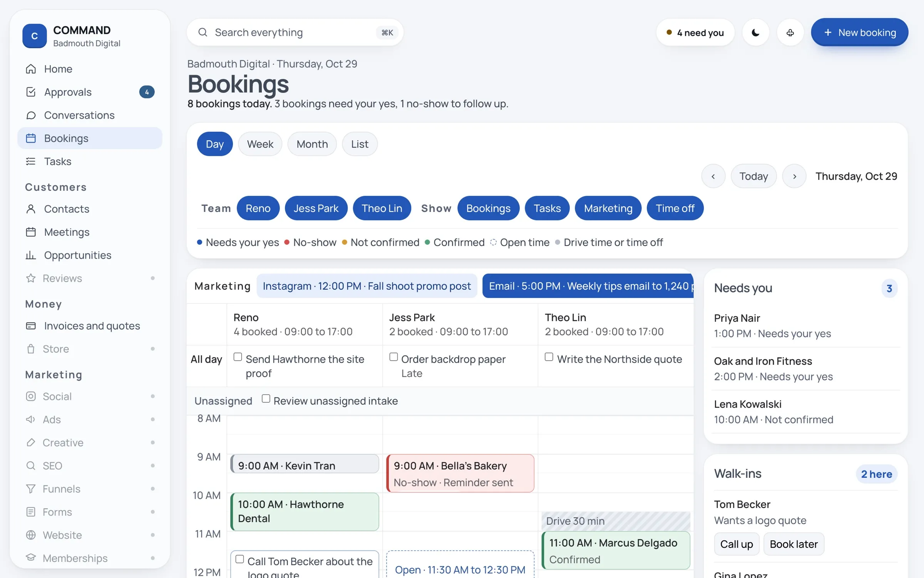This screenshot has width=924, height=578.
Task: Open the Home page from the sidebar
Action: [x=90, y=69]
